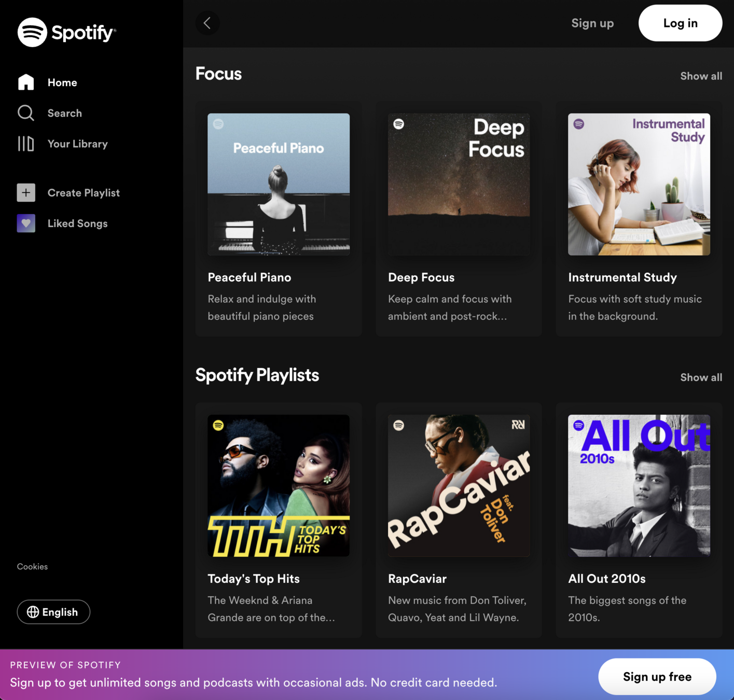The height and width of the screenshot is (700, 734).
Task: Click the Your Library shelves icon
Action: [x=26, y=144]
